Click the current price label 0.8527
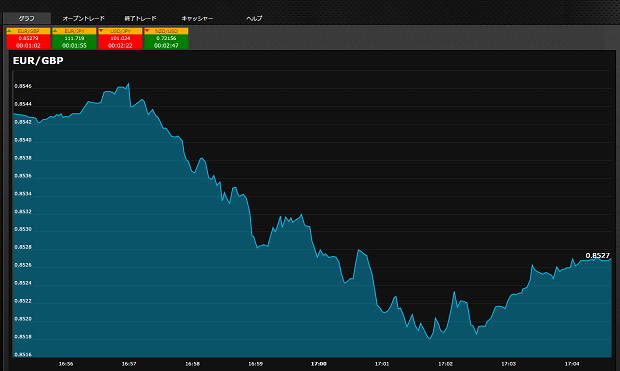Screen dimensions: 620x371 click(597, 256)
